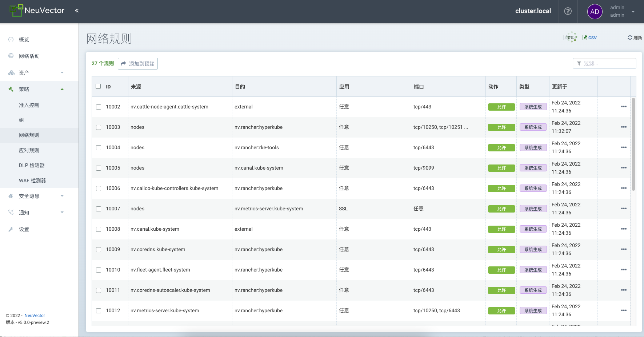Tick the checkbox for rule 10009
Screen dimensions: 644x337
99,250
